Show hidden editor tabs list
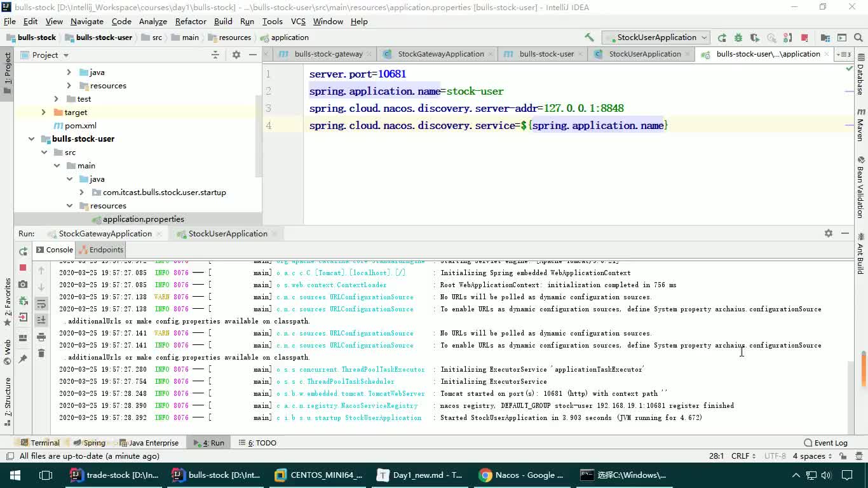 [844, 54]
